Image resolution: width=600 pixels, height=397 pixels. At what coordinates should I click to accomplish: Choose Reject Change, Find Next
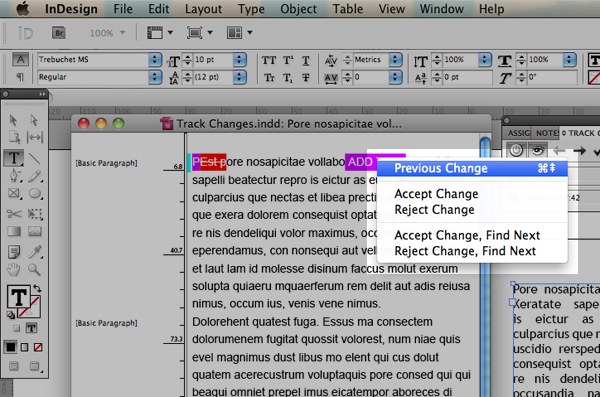[x=472, y=251]
